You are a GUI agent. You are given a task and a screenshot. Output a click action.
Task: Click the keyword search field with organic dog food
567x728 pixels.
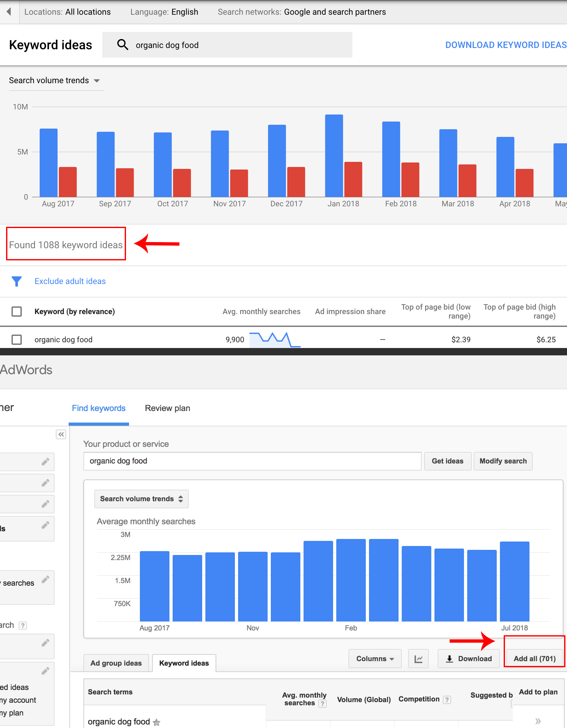tap(227, 45)
